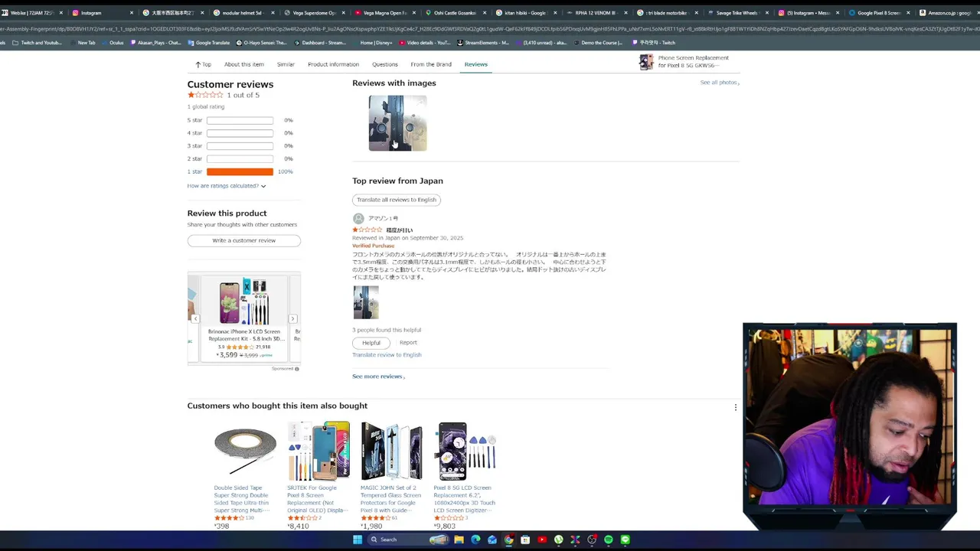Close the Savage Trike Wheels tab
Image resolution: width=980 pixels, height=551 pixels.
tap(768, 13)
